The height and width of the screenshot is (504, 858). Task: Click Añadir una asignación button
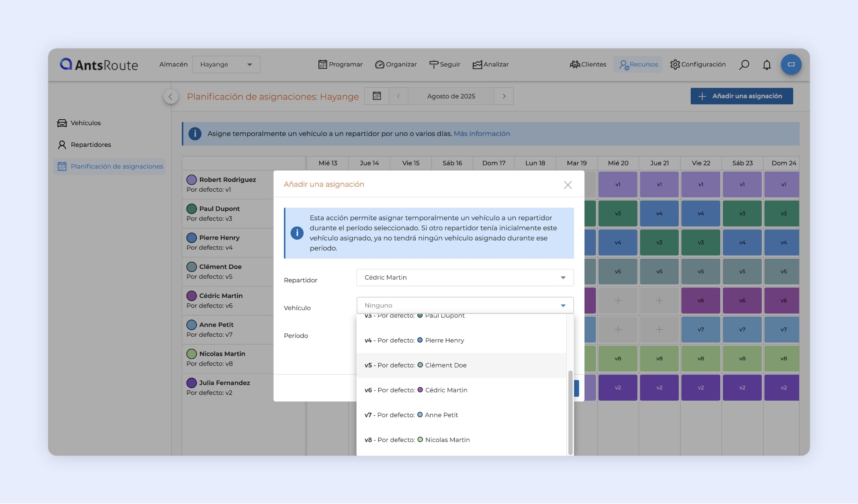(741, 96)
